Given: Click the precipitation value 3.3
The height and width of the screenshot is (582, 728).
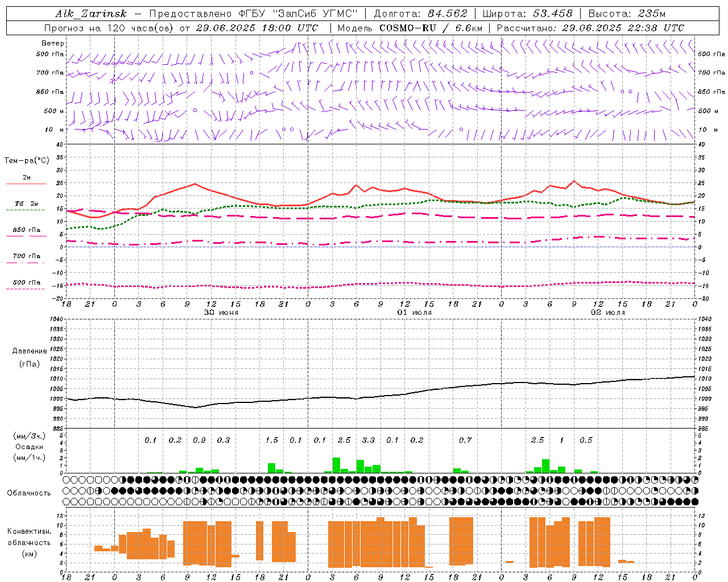Looking at the screenshot, I should click(369, 440).
